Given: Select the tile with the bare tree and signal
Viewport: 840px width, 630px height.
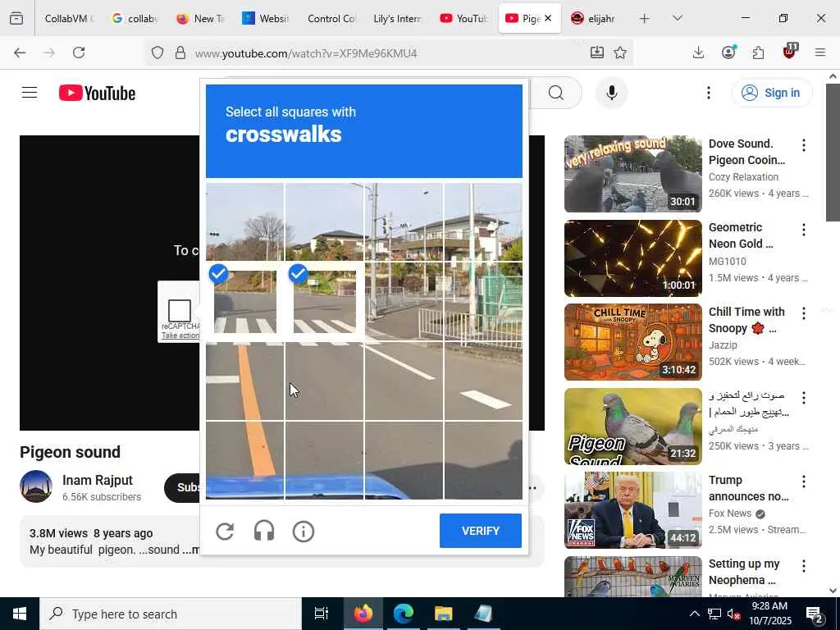Looking at the screenshot, I should point(244,222).
